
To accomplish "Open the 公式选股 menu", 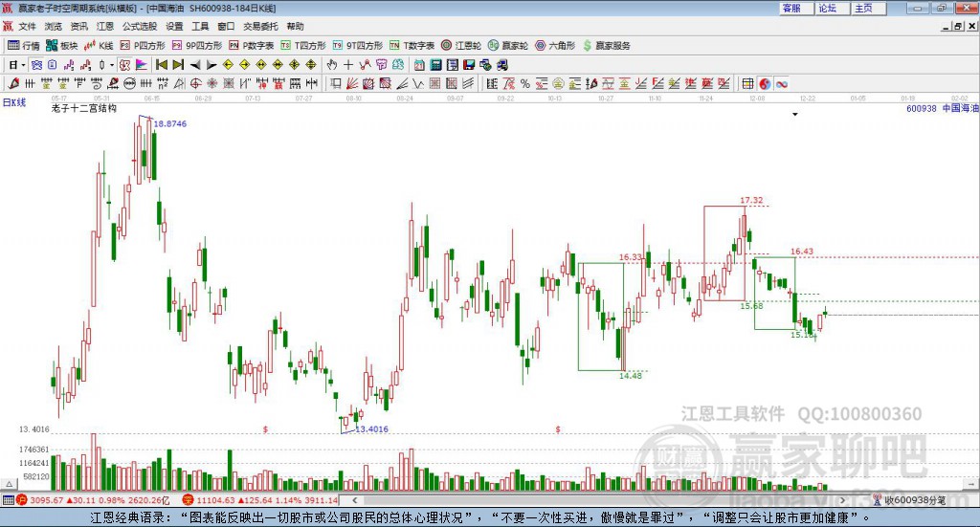I will pyautogui.click(x=140, y=26).
